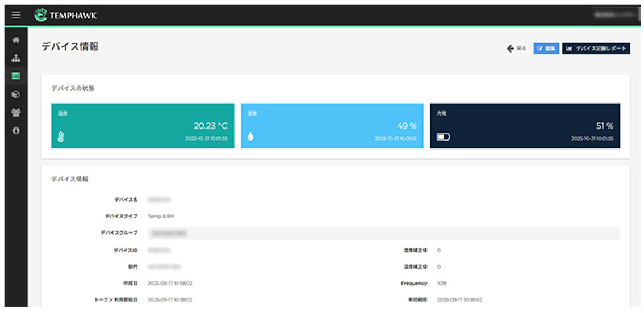Open the デバイス記録レポート report button
644x313 pixels.
pos(596,48)
